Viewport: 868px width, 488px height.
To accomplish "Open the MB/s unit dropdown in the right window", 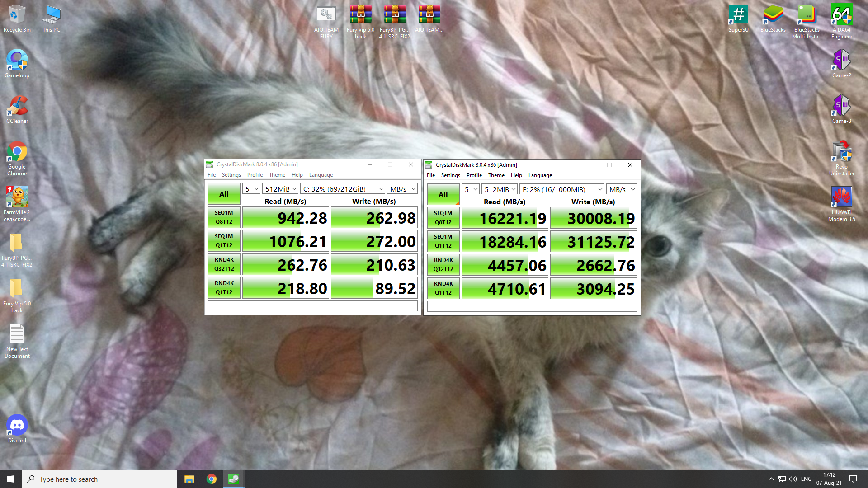I will click(x=621, y=189).
